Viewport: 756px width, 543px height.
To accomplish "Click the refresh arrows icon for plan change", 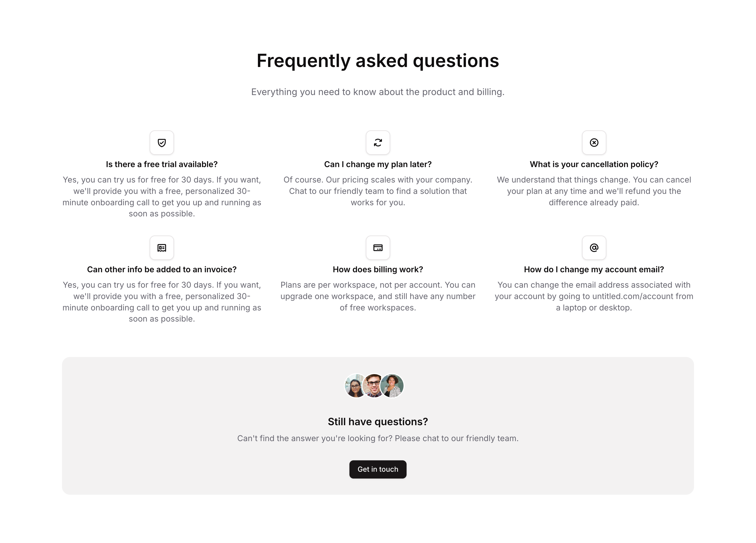I will coord(378,143).
